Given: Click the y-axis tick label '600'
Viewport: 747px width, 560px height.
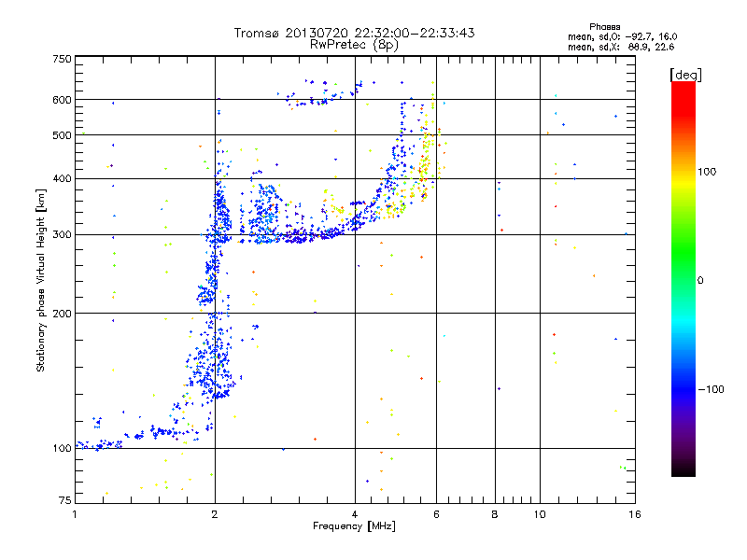Looking at the screenshot, I should pyautogui.click(x=62, y=100).
